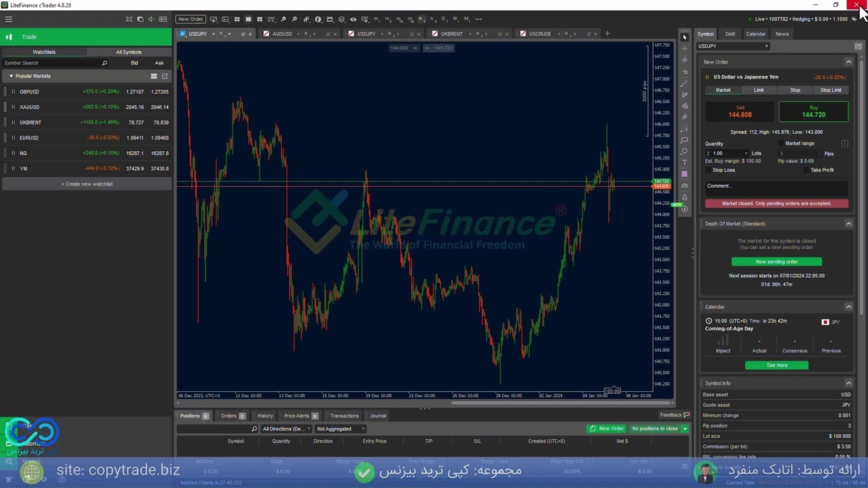Click the magnifier icon in Symbol Search
The image size is (868, 488).
[x=104, y=63]
